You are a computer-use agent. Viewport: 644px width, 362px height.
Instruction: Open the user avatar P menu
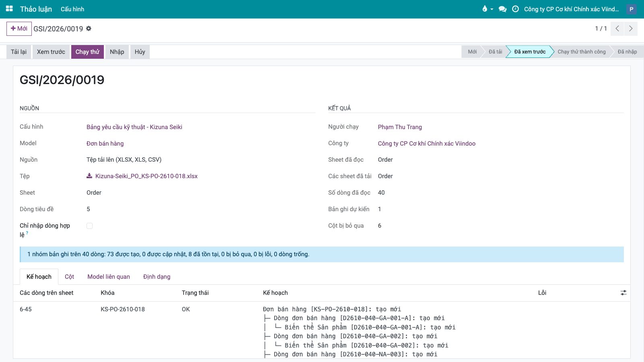tap(631, 9)
